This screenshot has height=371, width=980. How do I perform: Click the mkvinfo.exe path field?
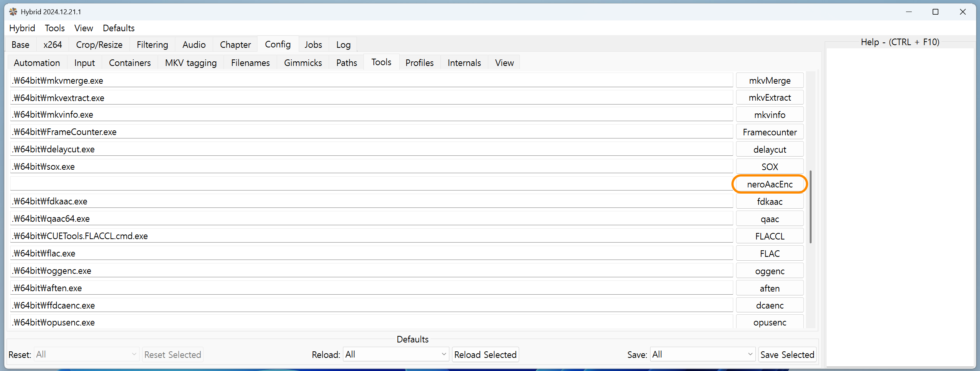point(371,115)
